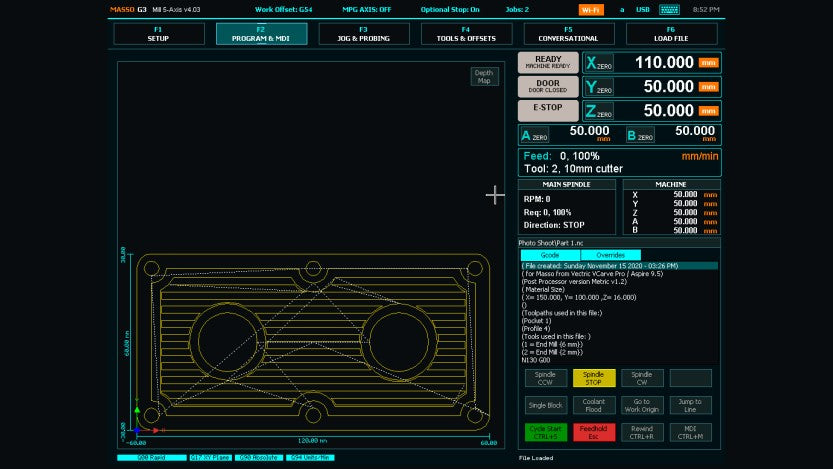Zero the B axis
The image size is (833, 469).
[639, 135]
